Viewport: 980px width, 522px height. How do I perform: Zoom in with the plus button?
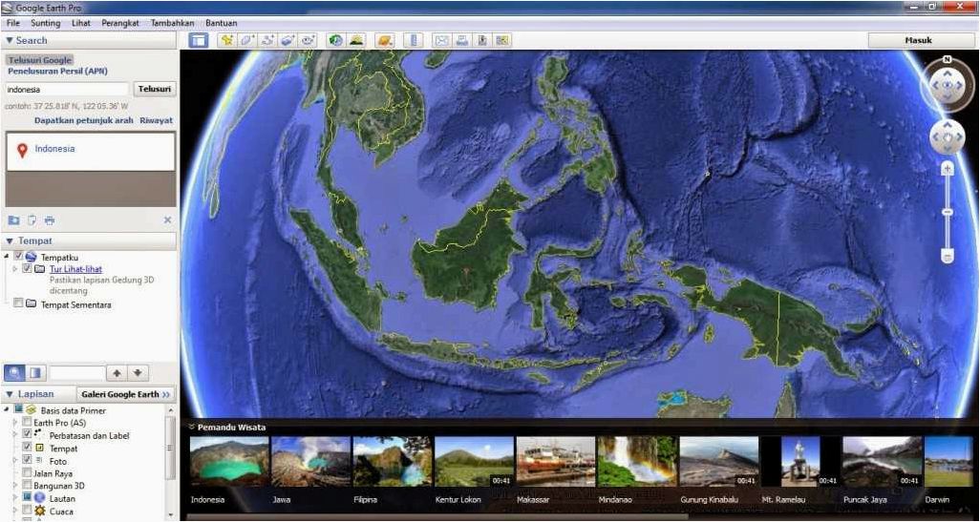[x=948, y=169]
